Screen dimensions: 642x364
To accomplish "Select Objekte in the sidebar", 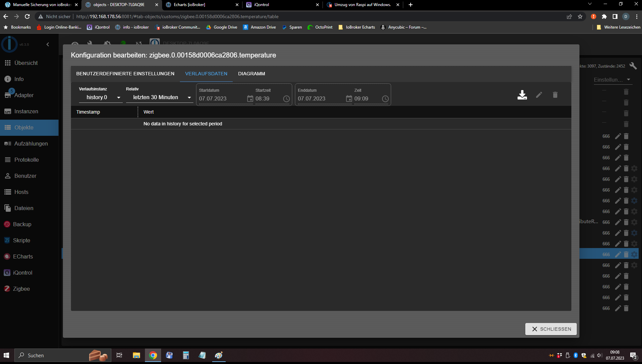I will pyautogui.click(x=29, y=127).
